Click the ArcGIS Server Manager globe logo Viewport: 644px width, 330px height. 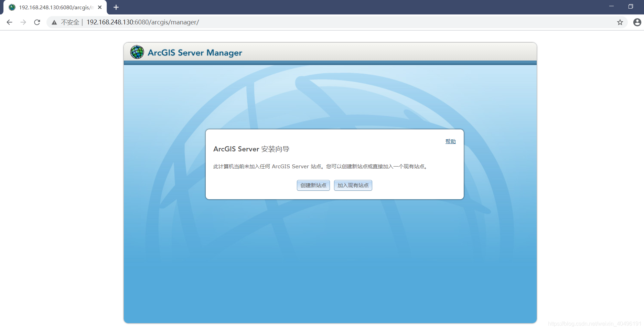[137, 52]
